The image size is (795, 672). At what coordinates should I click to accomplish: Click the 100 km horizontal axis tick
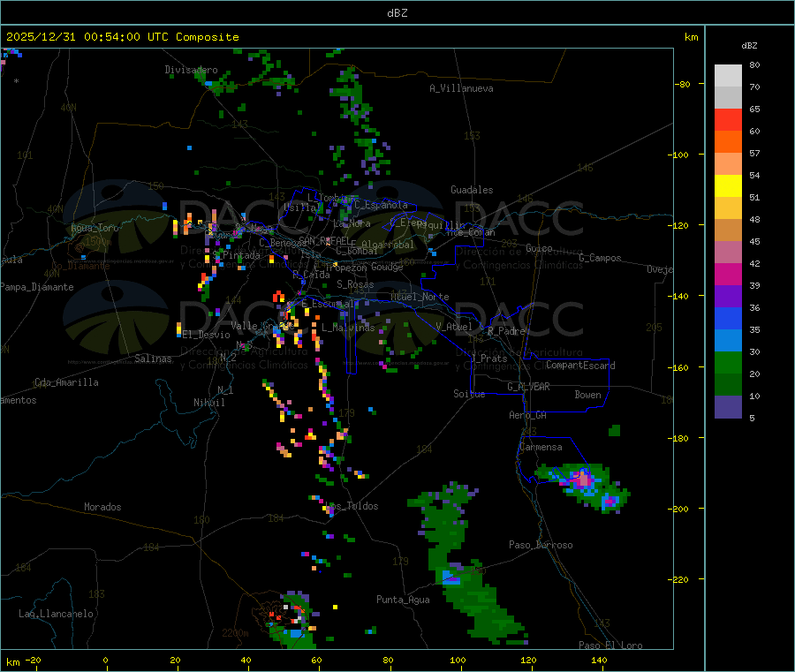(x=458, y=660)
